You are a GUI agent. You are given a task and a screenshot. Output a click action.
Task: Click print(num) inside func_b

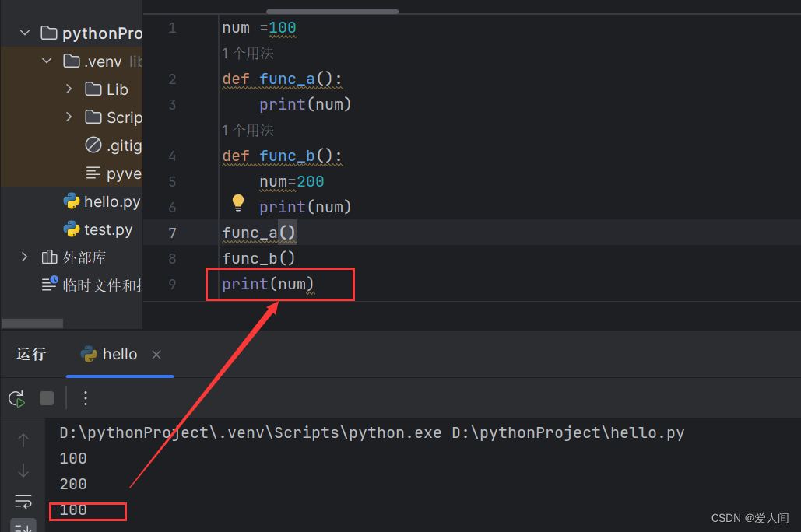click(305, 208)
